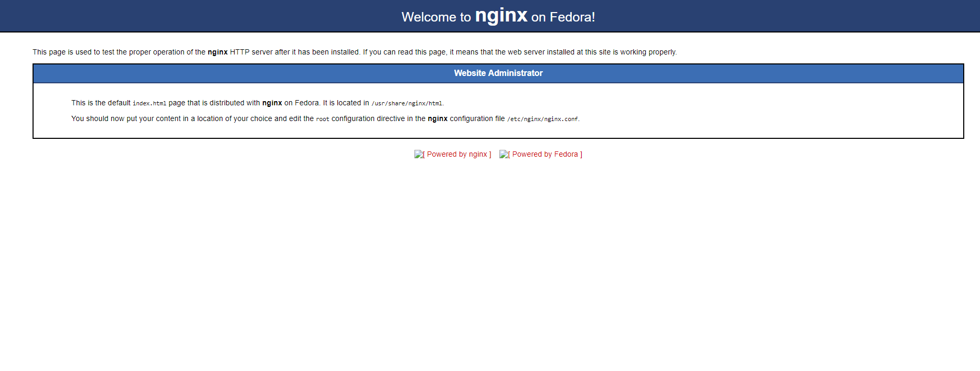The width and height of the screenshot is (980, 371).
Task: Click the /etc/nginx/nginx.conf path text
Action: pyautogui.click(x=542, y=119)
